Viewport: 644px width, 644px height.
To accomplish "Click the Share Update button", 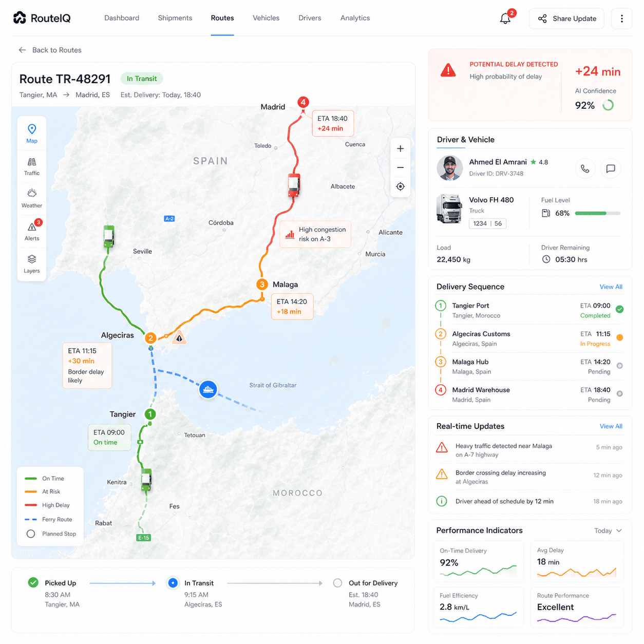I will pyautogui.click(x=567, y=18).
